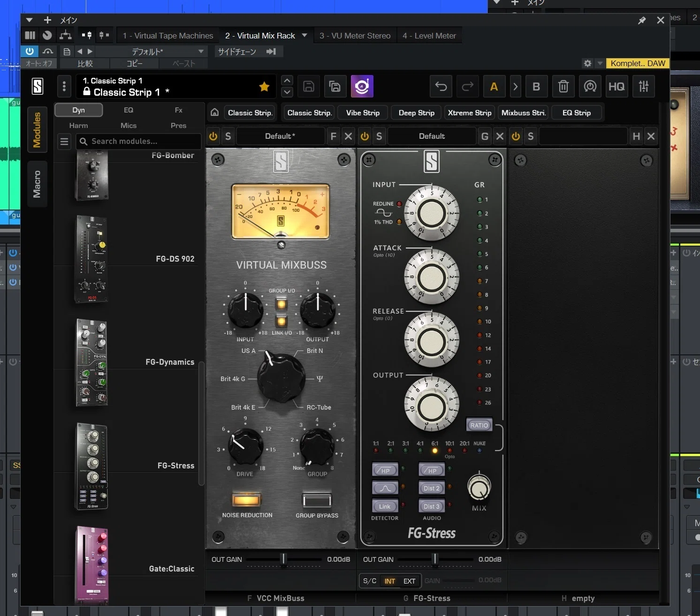Toggle the plugin bypass power button
The width and height of the screenshot is (700, 616).
30,51
